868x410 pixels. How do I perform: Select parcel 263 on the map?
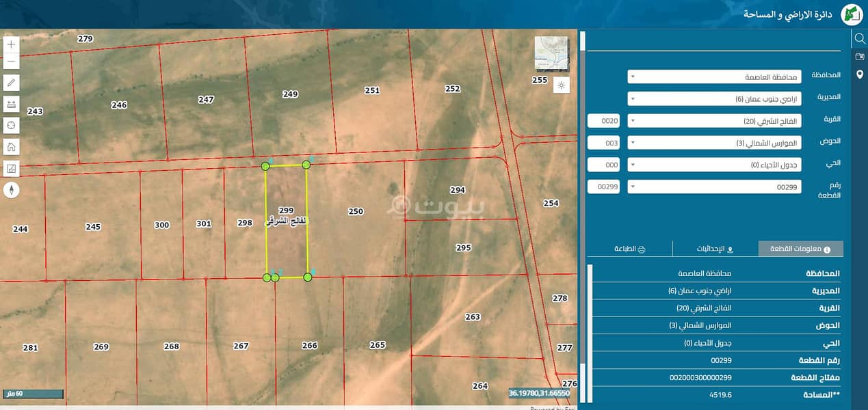coord(473,317)
